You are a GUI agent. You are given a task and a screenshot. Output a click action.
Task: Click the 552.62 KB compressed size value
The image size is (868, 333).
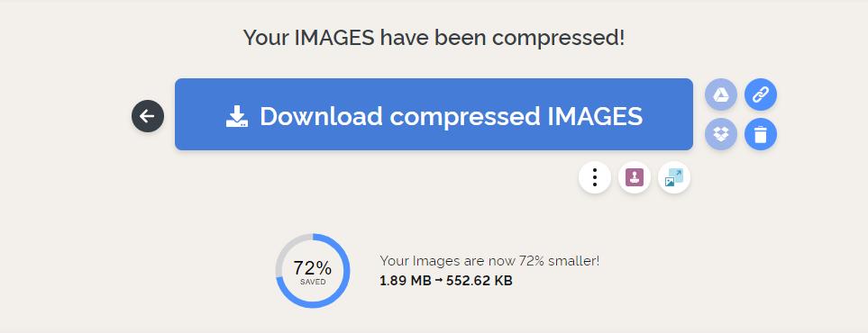pos(480,281)
